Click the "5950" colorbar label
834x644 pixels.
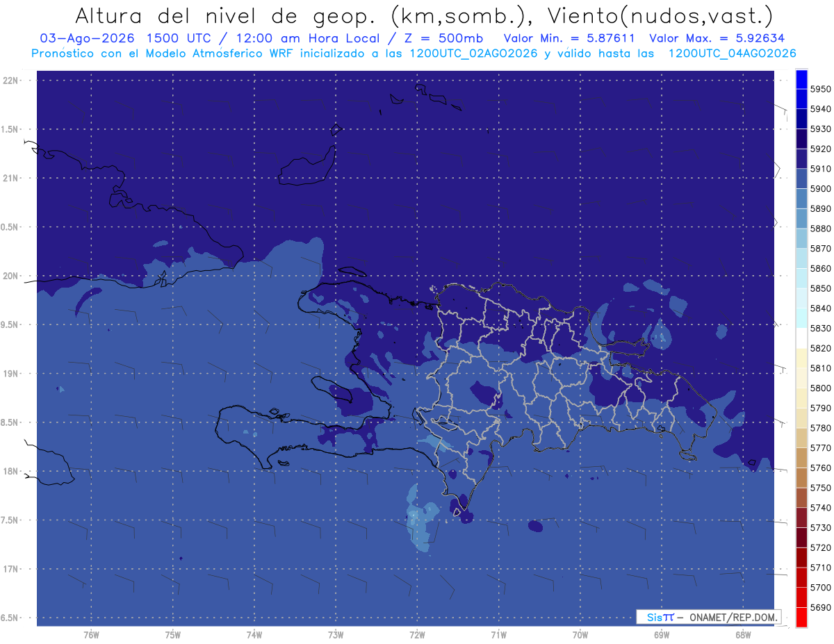pos(821,89)
